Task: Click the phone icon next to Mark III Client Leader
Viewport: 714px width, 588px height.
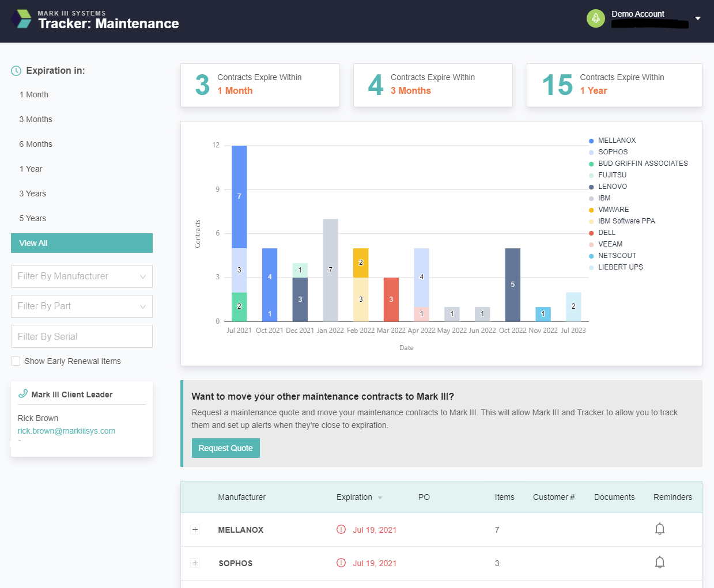Action: pyautogui.click(x=24, y=393)
